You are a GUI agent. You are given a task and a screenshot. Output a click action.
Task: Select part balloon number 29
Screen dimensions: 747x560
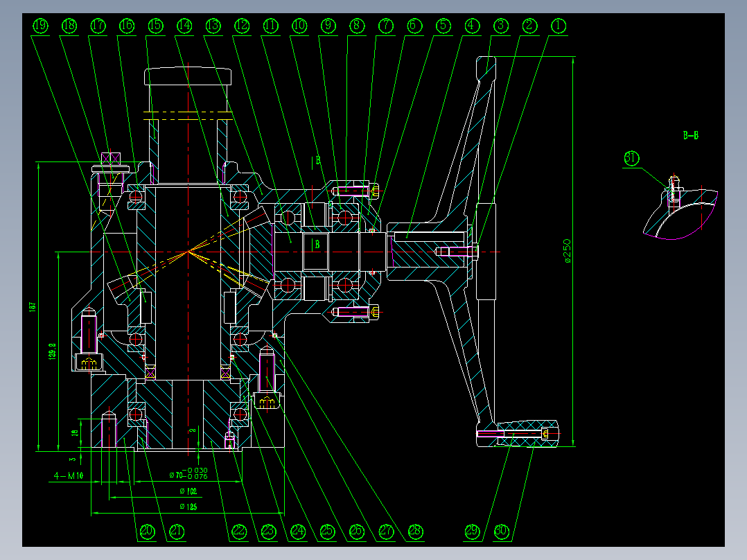pyautogui.click(x=472, y=532)
